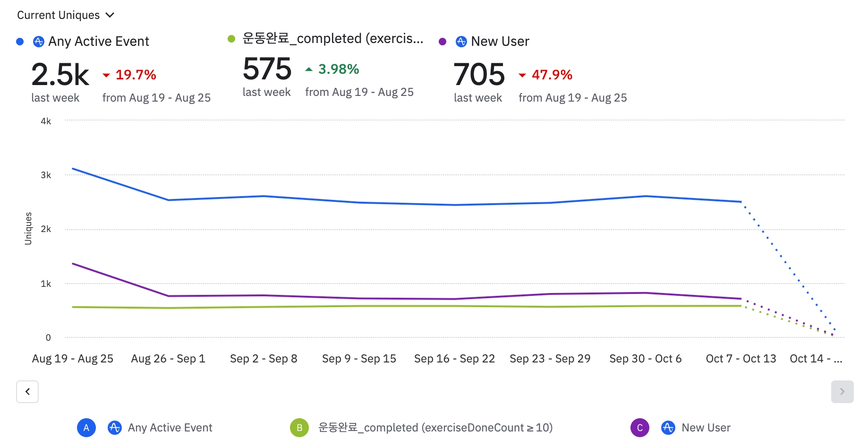Screen dimensions: 868x448
Task: Click Amplitude icon beside legend New User
Action: point(668,428)
